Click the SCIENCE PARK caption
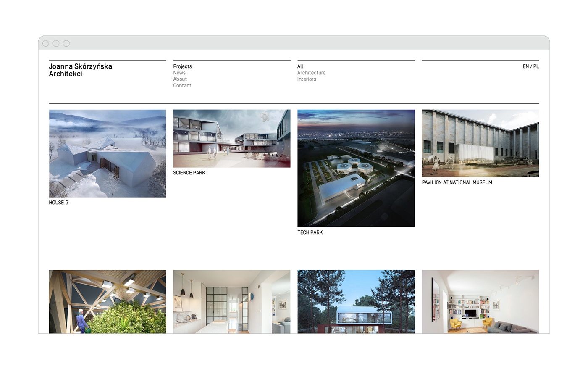This screenshot has width=588, height=369. tap(189, 173)
